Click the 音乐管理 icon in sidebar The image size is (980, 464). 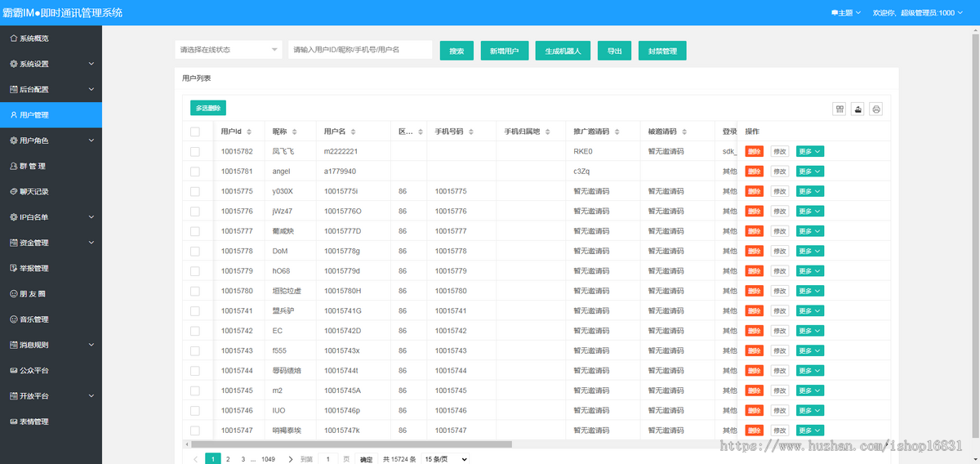pyautogui.click(x=13, y=319)
